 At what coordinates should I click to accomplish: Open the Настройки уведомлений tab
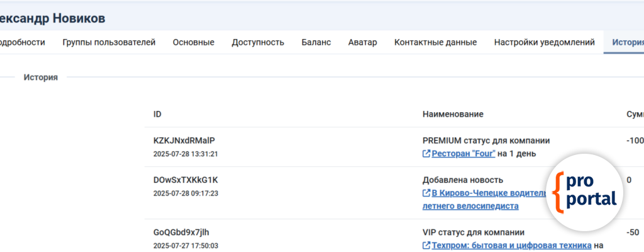coord(544,42)
